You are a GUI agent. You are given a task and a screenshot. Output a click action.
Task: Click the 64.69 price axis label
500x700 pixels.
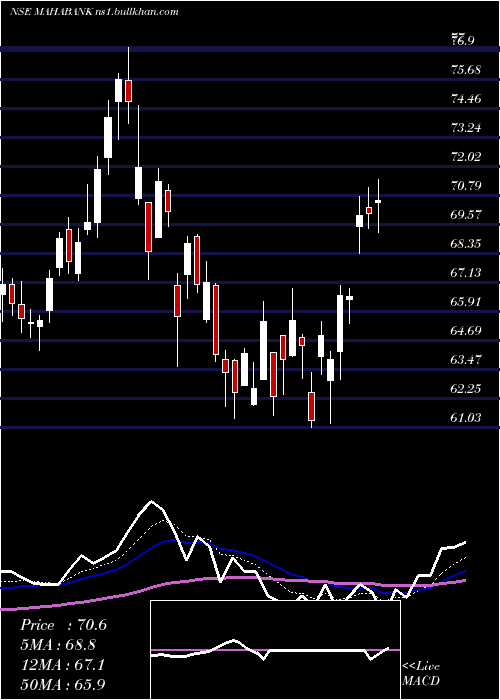pos(466,330)
